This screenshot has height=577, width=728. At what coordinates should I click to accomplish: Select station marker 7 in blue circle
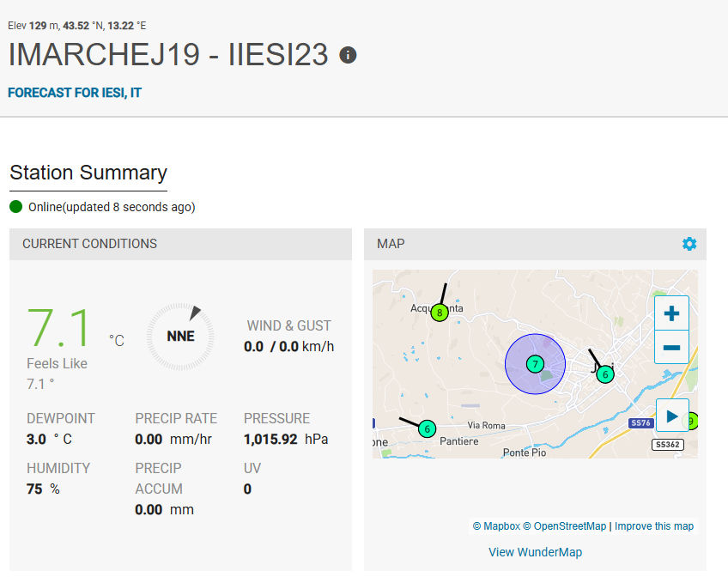535,364
